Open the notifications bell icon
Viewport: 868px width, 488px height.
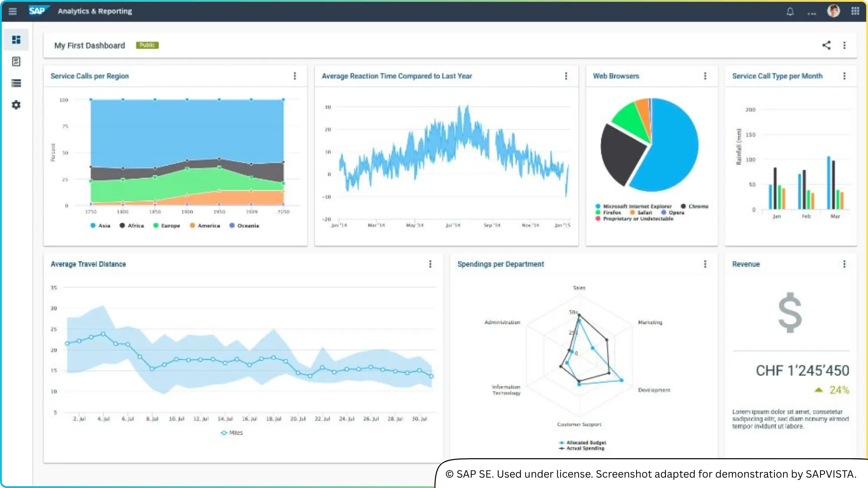tap(790, 11)
